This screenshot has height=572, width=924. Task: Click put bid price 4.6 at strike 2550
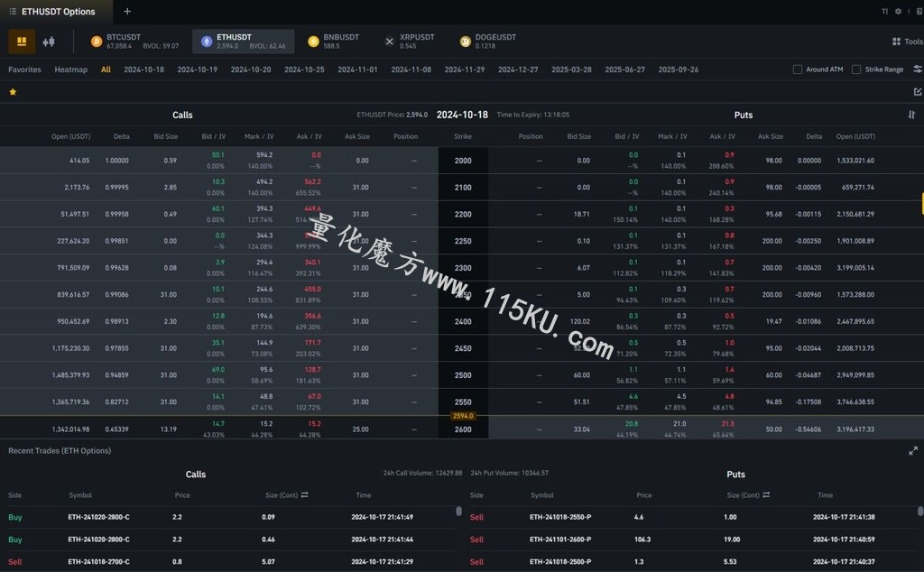[633, 396]
